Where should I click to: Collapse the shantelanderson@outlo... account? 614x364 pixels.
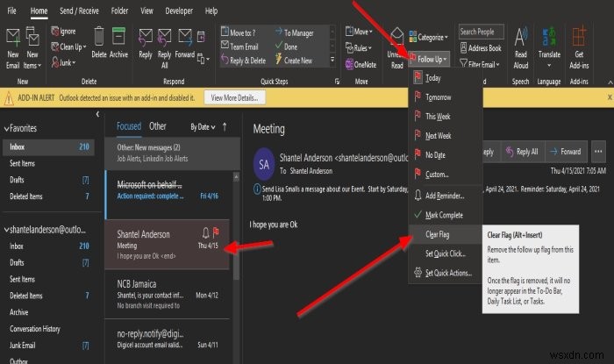pyautogui.click(x=6, y=230)
